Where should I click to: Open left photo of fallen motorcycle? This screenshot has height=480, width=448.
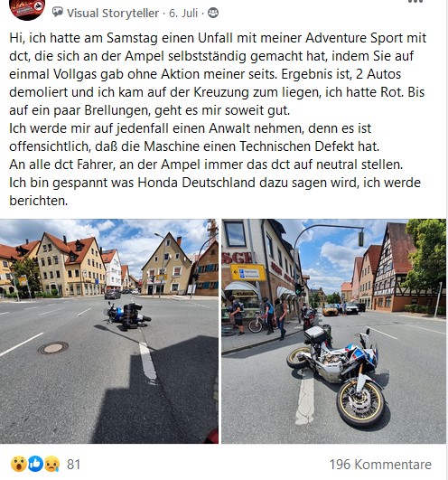109,331
